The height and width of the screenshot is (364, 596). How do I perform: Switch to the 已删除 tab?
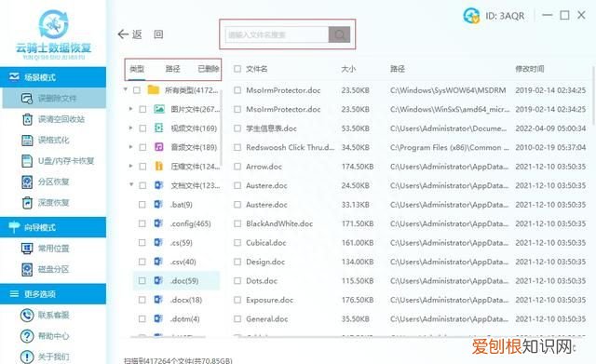(209, 69)
